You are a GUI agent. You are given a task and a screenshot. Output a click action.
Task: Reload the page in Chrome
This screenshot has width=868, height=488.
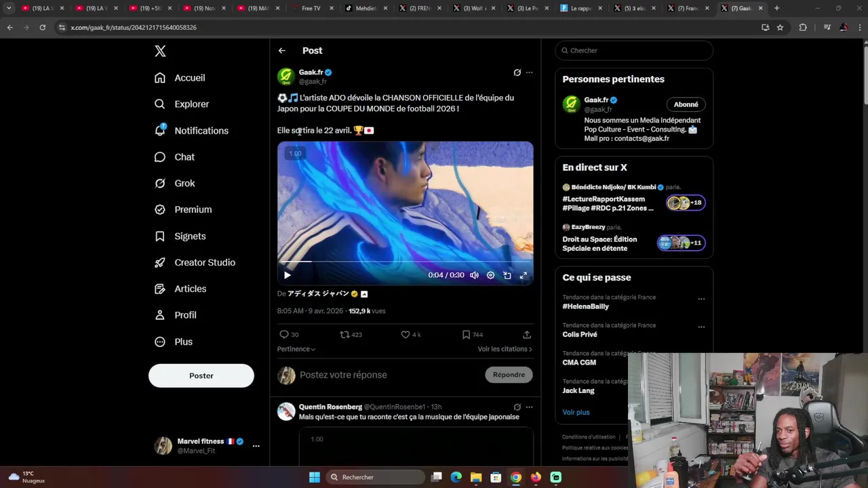(x=42, y=27)
